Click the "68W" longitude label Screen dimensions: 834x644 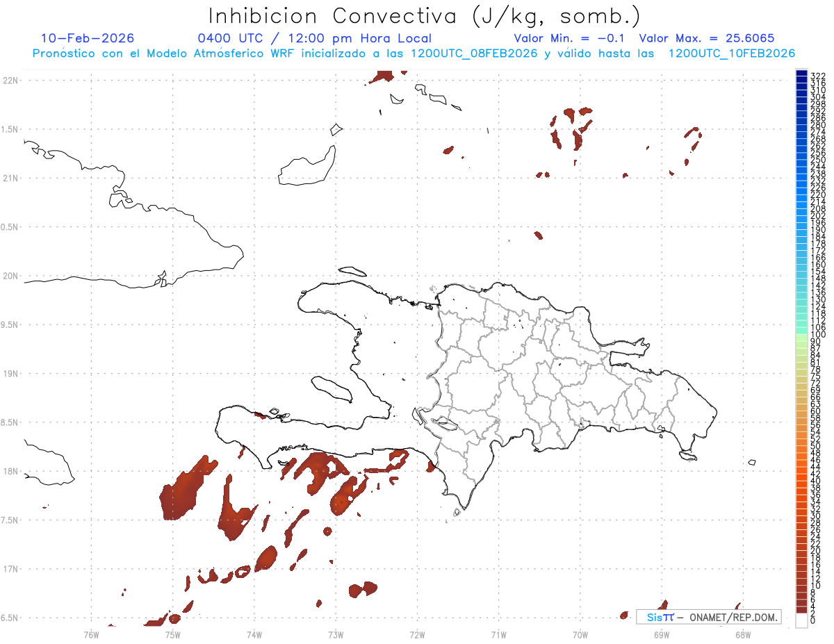click(x=742, y=634)
